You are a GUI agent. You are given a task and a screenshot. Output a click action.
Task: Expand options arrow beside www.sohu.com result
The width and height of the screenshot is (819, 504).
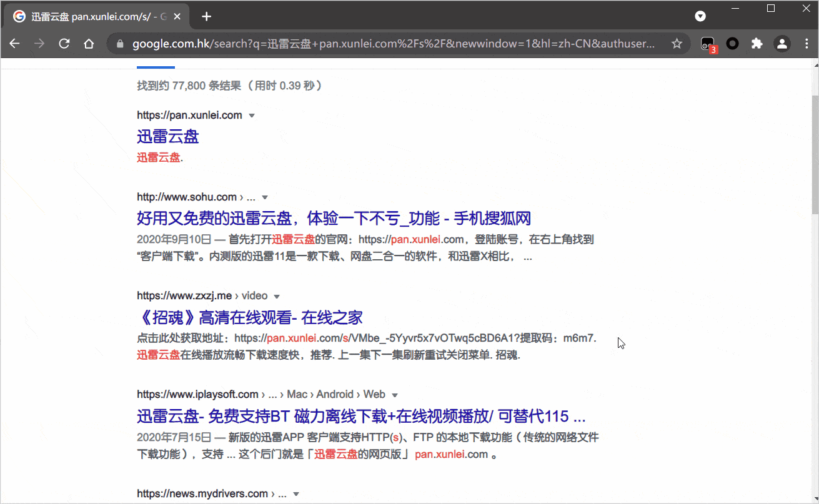265,197
